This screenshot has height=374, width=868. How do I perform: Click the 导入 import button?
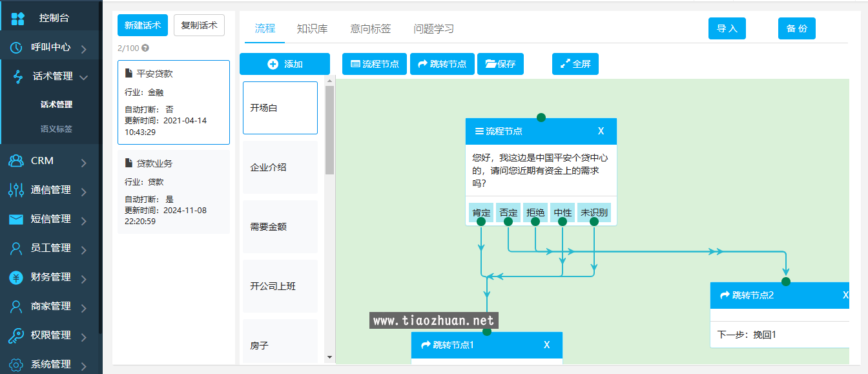727,28
